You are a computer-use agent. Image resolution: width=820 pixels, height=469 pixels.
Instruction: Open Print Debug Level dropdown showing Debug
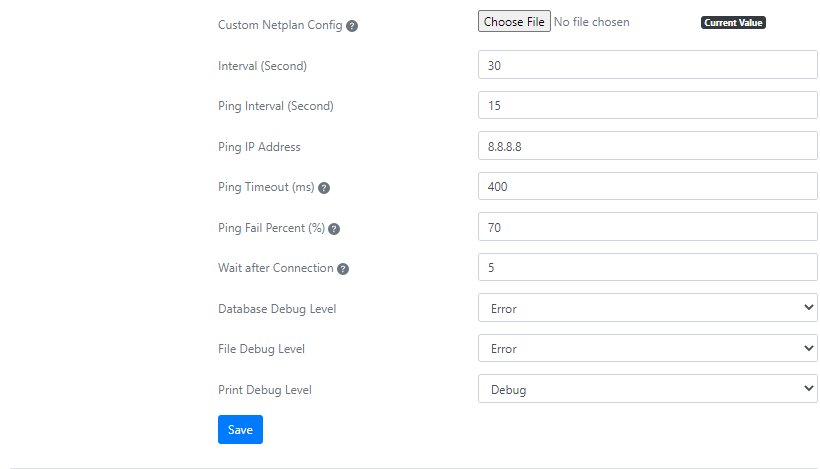click(x=647, y=389)
